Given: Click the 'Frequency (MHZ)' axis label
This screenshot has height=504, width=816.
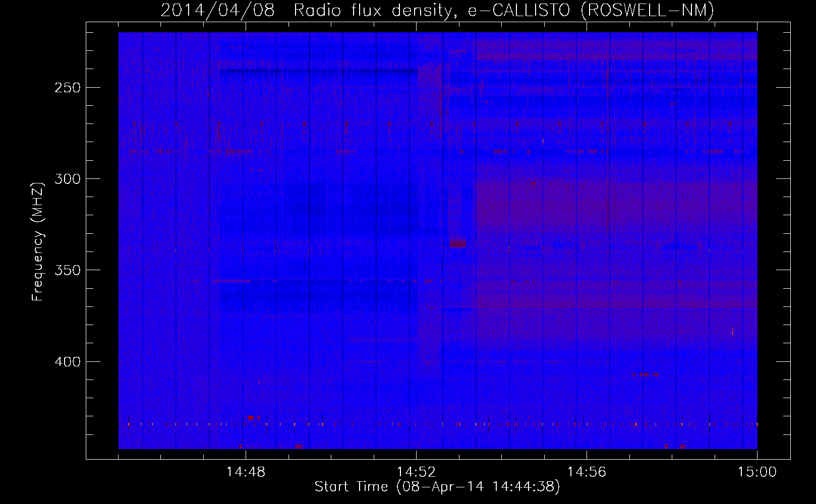Looking at the screenshot, I should tap(38, 241).
